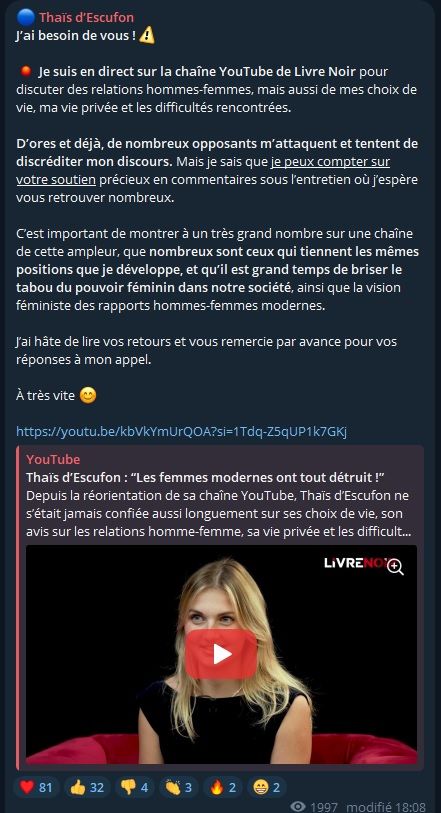
Task: Click the underlined "je peux compter sur votre soutien" text
Action: click(203, 171)
